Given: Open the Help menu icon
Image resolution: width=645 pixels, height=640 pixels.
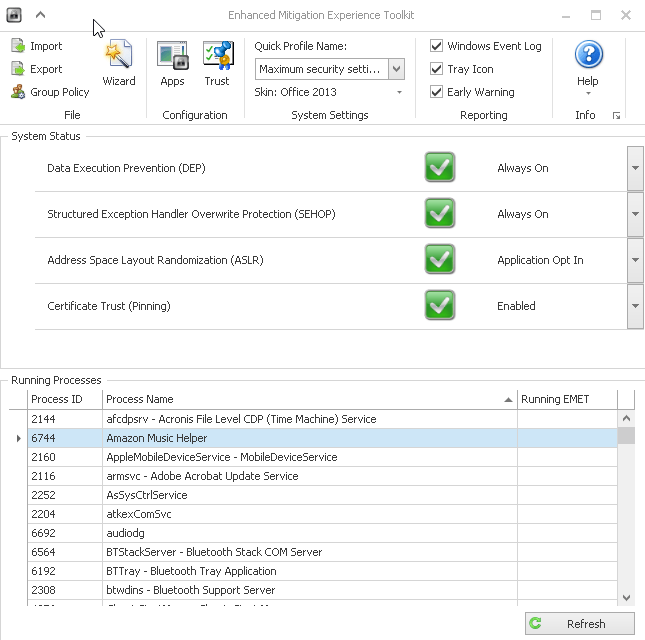Looking at the screenshot, I should [x=588, y=56].
